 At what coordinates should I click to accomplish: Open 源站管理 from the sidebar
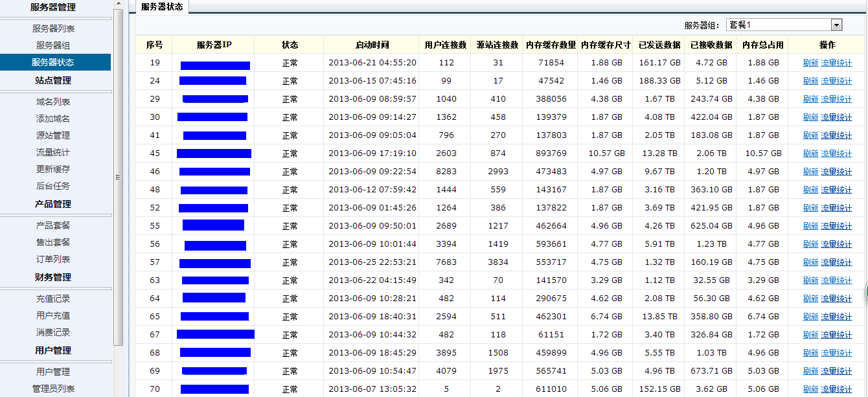(53, 135)
